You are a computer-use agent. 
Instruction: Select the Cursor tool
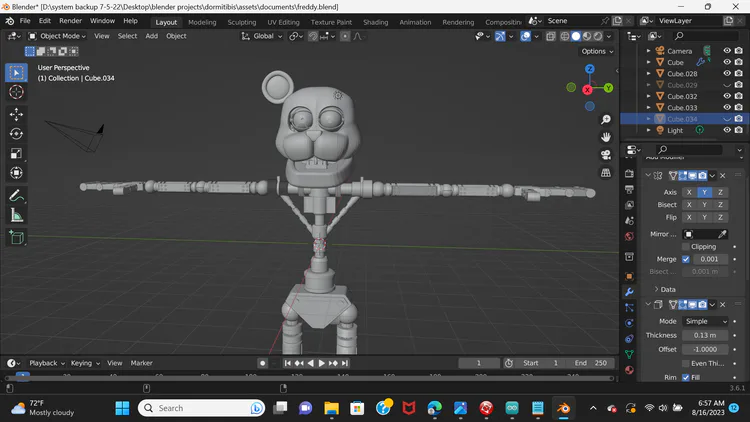pyautogui.click(x=16, y=92)
